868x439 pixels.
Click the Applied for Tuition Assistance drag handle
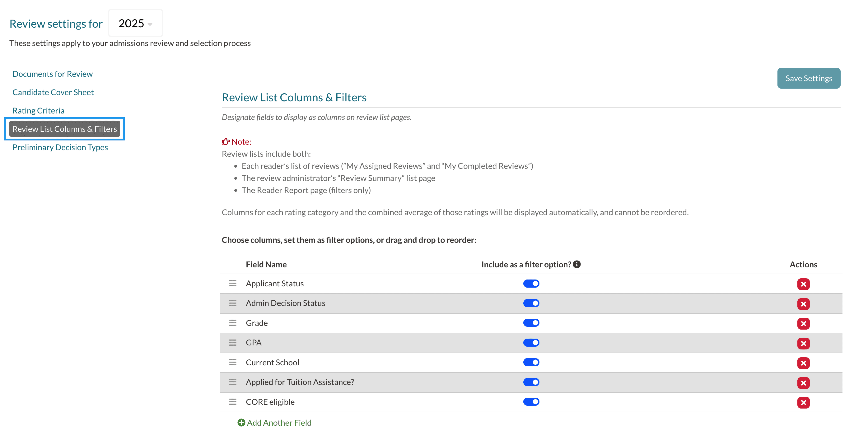point(233,382)
